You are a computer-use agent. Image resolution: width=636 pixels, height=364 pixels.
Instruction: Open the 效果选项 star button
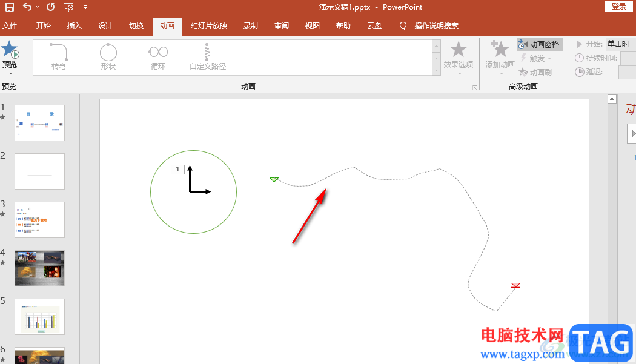pyautogui.click(x=459, y=58)
